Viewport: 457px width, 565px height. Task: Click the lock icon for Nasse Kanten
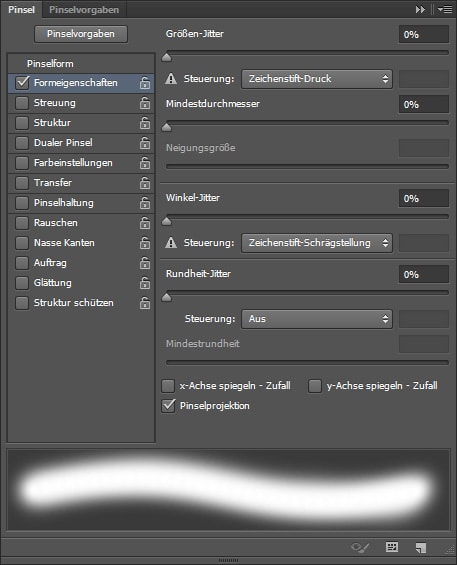point(145,243)
